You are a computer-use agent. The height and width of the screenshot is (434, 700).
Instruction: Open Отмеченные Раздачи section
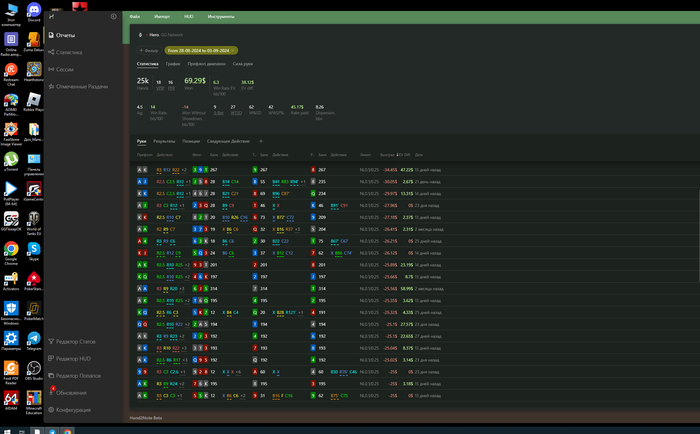pos(82,87)
